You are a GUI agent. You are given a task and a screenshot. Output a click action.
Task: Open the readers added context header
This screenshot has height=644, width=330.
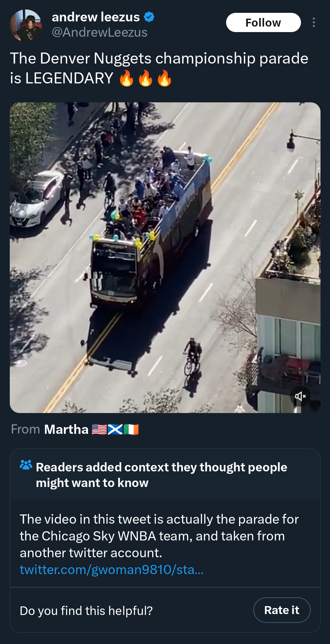(162, 475)
